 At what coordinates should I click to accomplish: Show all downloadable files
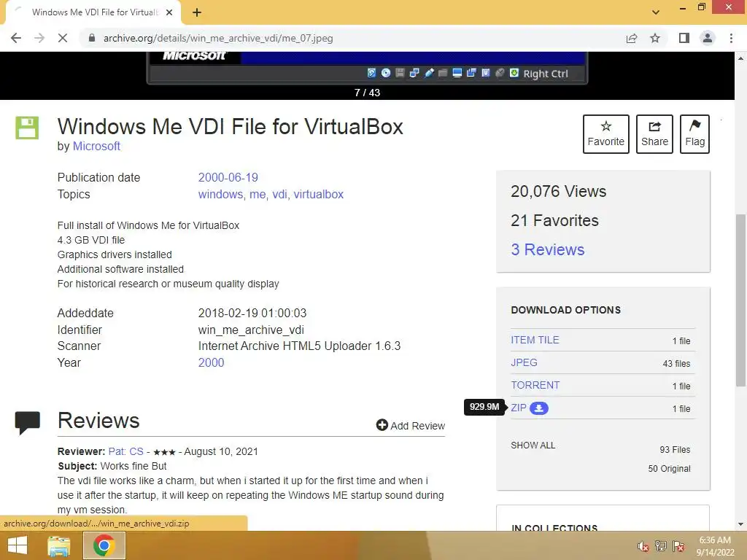point(533,446)
